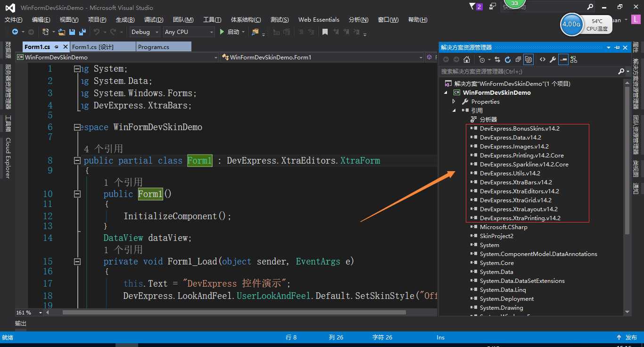Collapse the WinFormDevSkinDemo project node

click(x=446, y=92)
